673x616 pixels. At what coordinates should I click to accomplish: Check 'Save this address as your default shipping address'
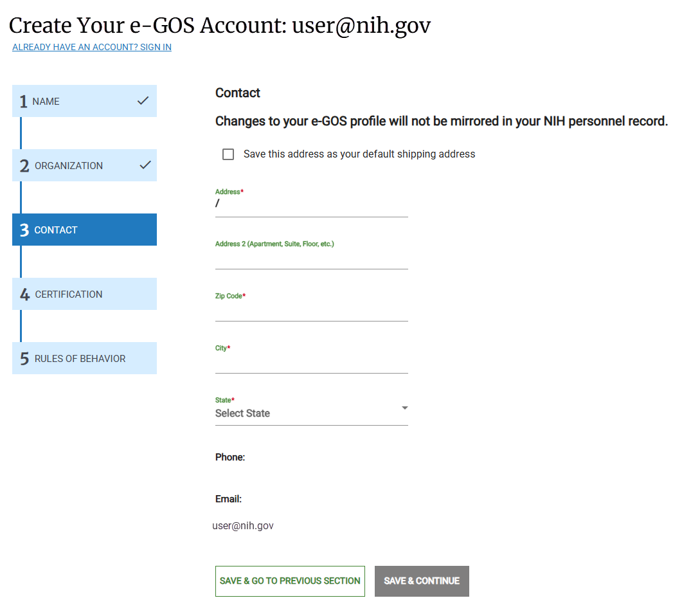[x=228, y=154]
